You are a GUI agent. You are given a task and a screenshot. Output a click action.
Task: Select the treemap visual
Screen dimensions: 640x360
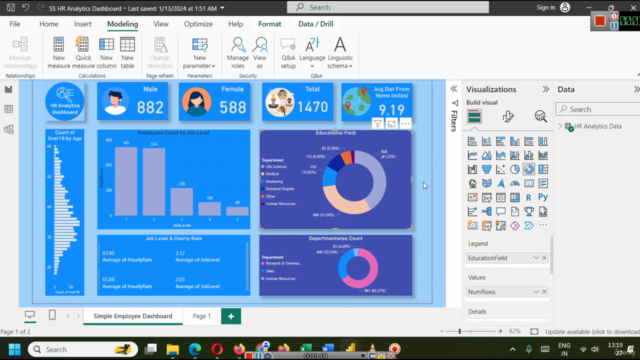coord(543,169)
